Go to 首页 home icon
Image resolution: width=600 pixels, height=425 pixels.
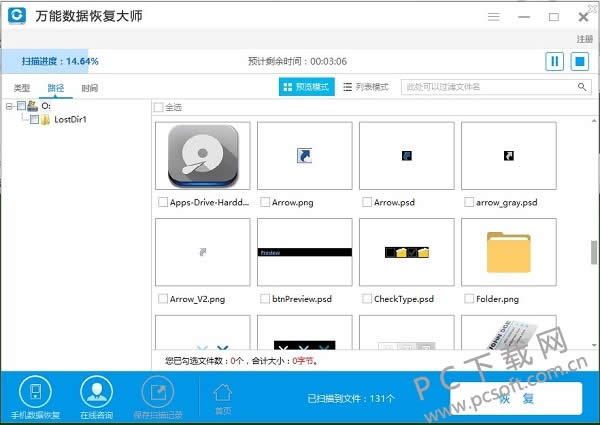pyautogui.click(x=223, y=393)
